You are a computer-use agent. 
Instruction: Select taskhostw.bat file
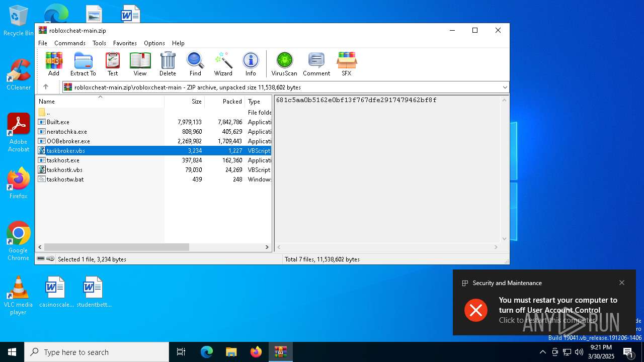(x=153, y=179)
